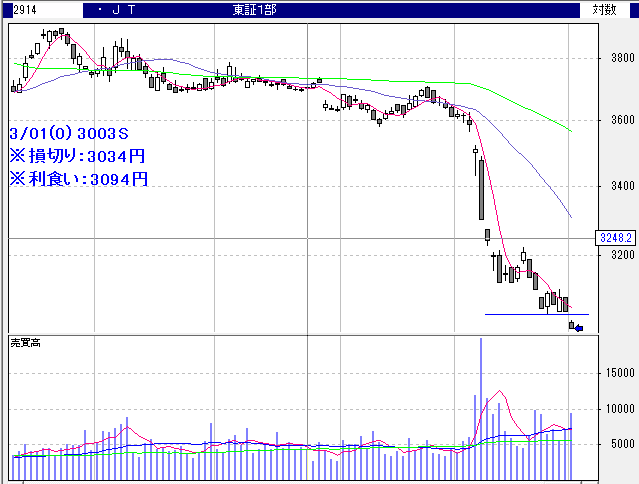Click the blue arrow marker by latest candle
639x484 pixels.
[x=579, y=327]
